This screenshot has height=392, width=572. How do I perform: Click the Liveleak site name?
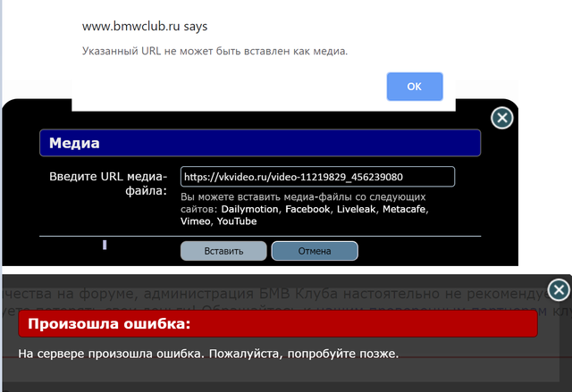click(356, 209)
